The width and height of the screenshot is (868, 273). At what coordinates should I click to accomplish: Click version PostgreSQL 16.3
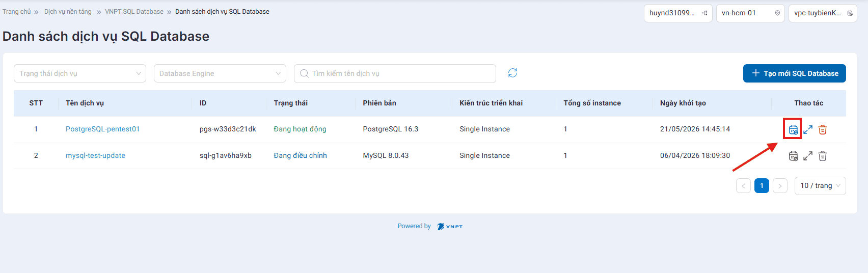[x=391, y=129]
